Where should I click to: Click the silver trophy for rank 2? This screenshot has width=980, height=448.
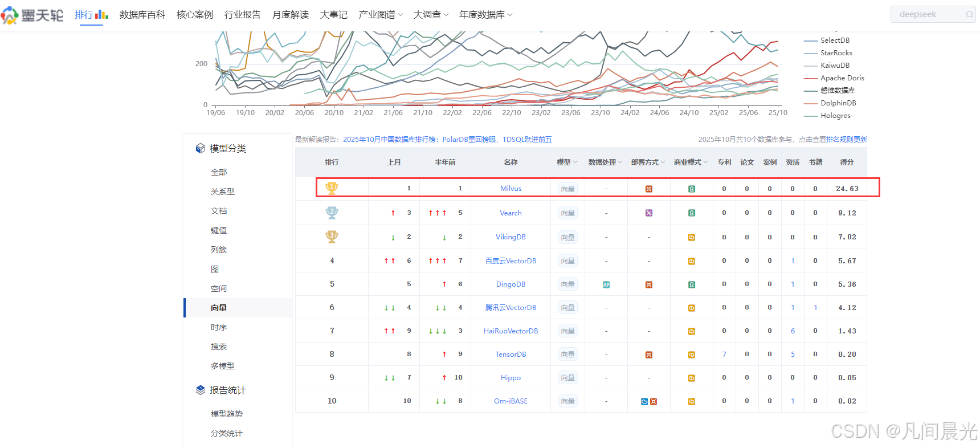pyautogui.click(x=332, y=213)
